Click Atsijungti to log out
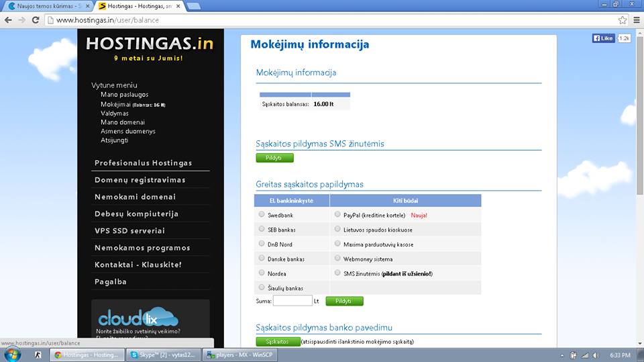The image size is (644, 362). [115, 140]
